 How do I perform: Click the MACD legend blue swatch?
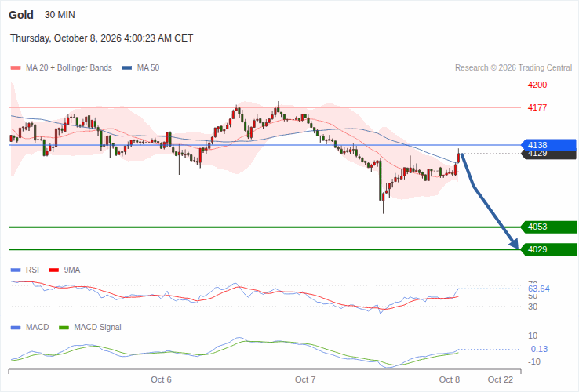coord(16,328)
